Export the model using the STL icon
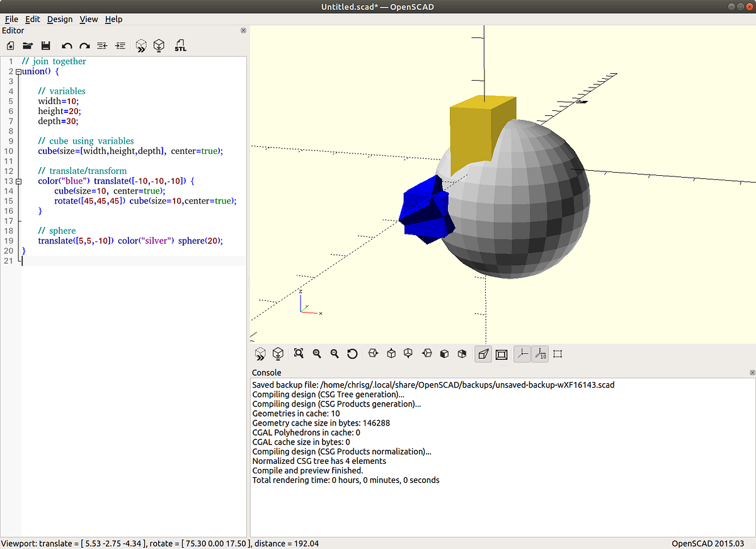Image resolution: width=756 pixels, height=549 pixels. [x=180, y=45]
